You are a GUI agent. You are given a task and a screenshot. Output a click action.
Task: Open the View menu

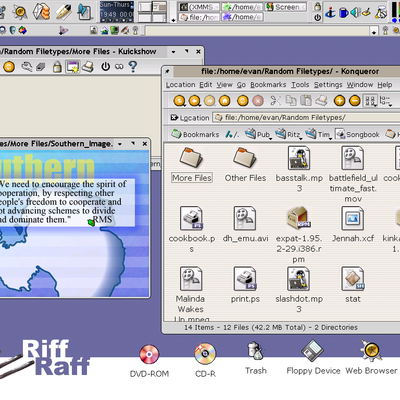click(224, 85)
